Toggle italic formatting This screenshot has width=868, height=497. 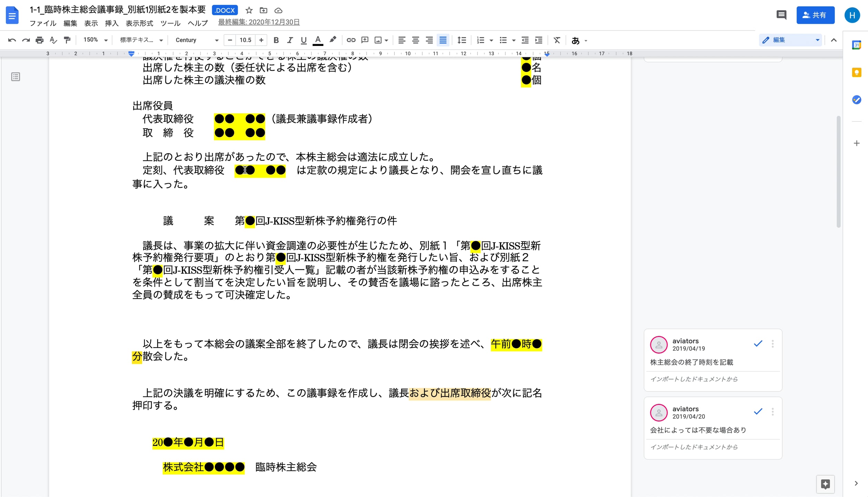(289, 40)
